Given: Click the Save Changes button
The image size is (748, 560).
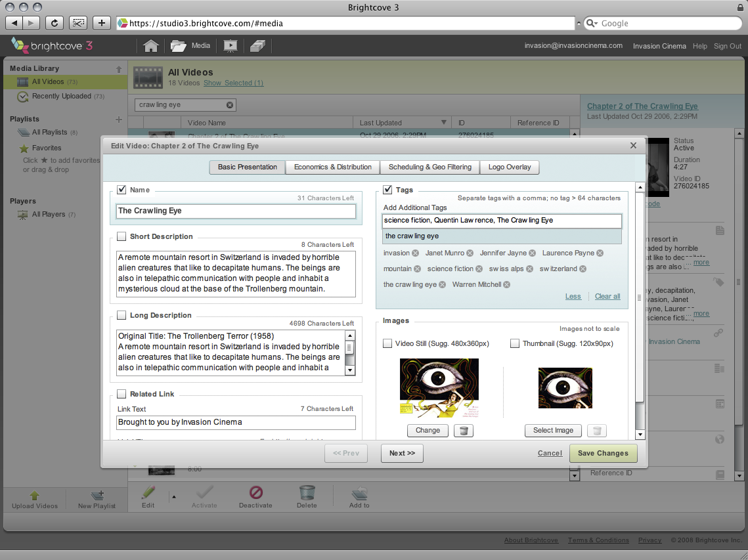Looking at the screenshot, I should click(603, 453).
